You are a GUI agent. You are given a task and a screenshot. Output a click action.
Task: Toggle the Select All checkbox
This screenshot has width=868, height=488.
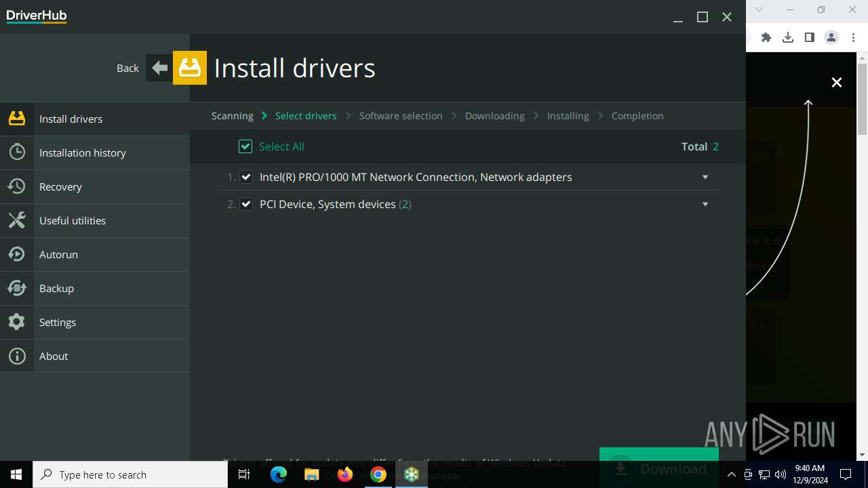click(245, 146)
